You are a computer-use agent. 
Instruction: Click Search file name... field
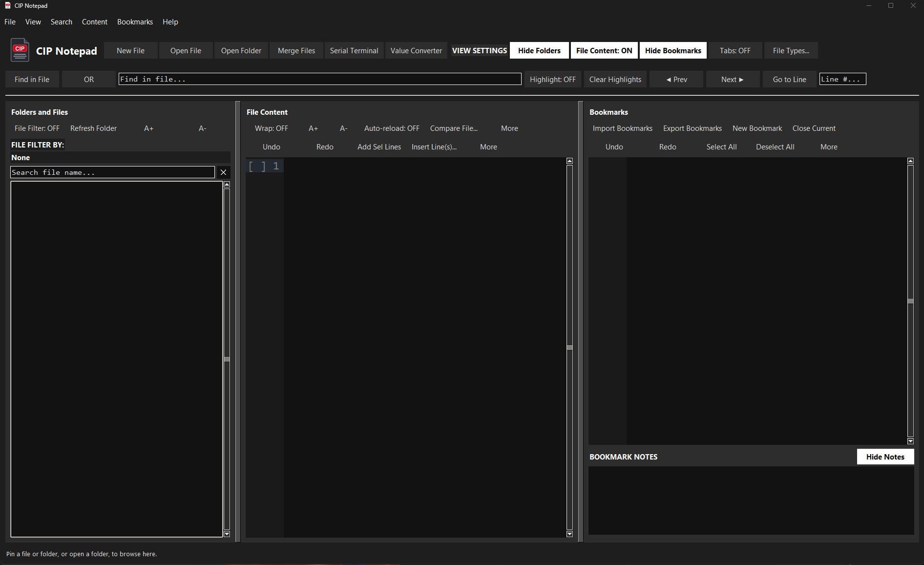(112, 172)
